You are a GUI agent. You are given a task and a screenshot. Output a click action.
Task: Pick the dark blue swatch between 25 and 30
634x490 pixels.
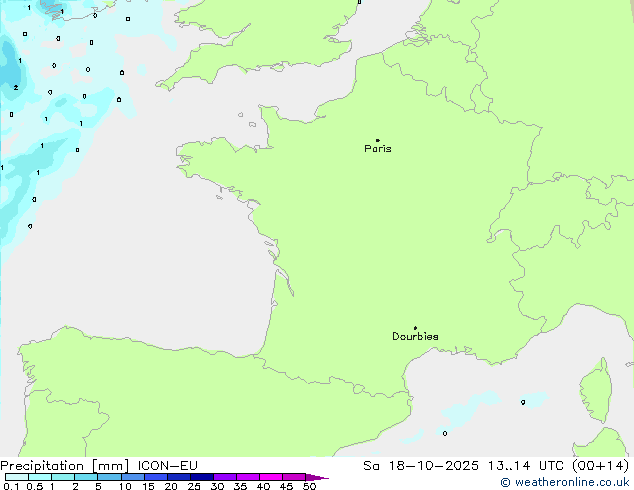[x=203, y=477]
